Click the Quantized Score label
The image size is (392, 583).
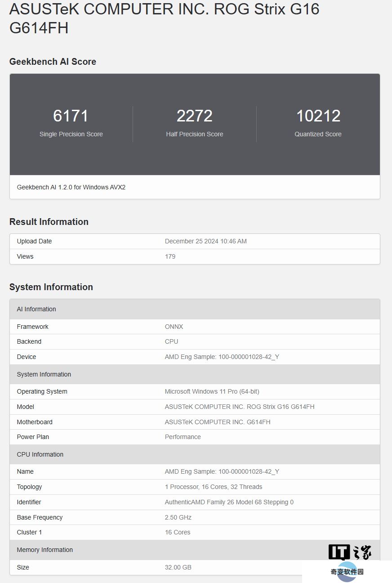(x=318, y=134)
